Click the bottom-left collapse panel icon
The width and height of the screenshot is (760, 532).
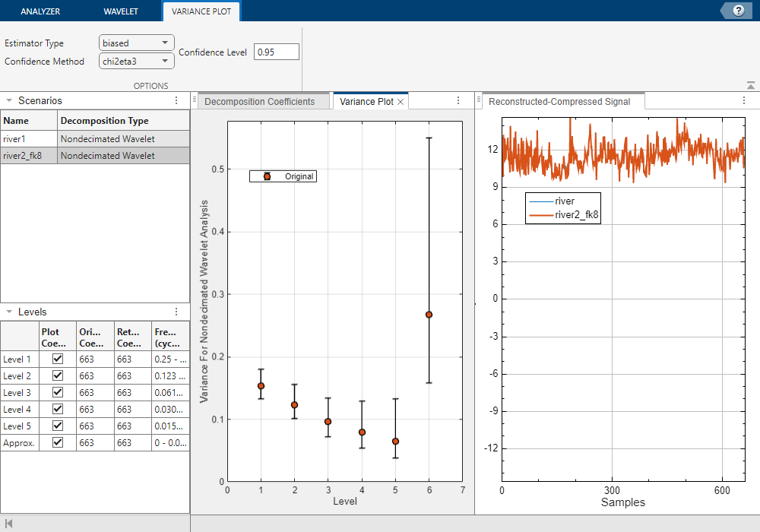point(9,524)
